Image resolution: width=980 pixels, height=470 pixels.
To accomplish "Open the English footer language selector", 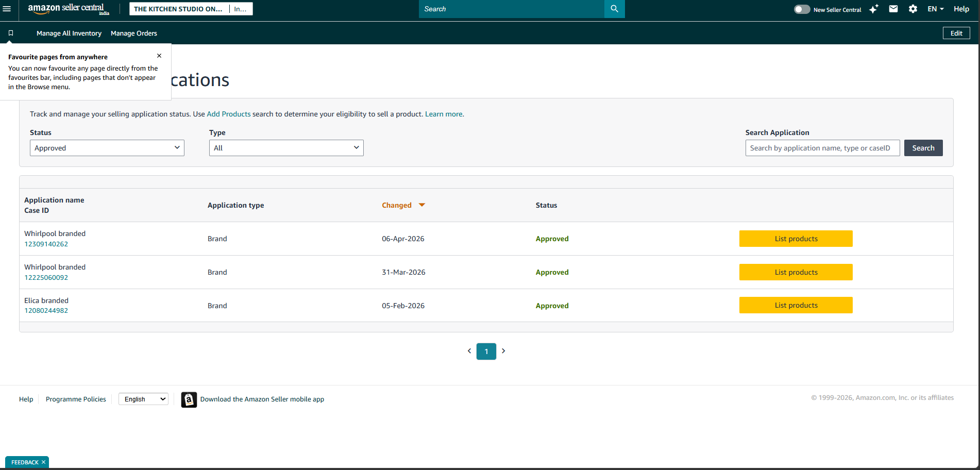I will point(144,399).
